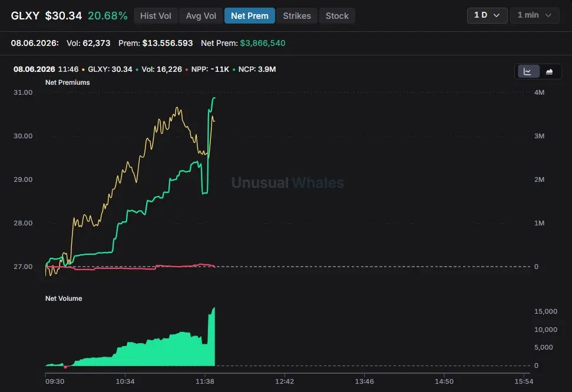Click the GLXY ticker symbol

pyautogui.click(x=25, y=16)
